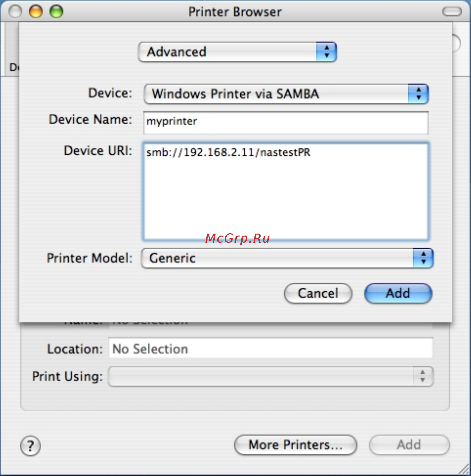Click the Device Name field with myprinter
Viewport: 471px width, 476px height.
pos(286,123)
